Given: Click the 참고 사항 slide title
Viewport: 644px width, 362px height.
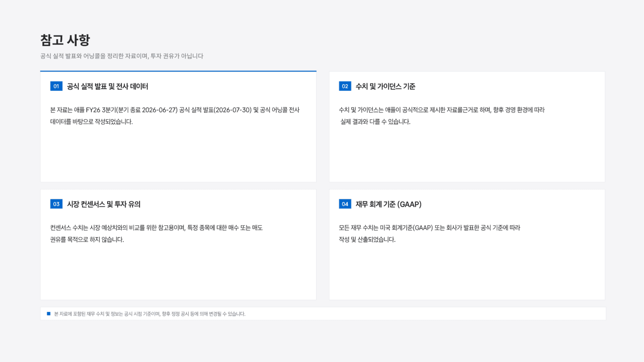Looking at the screenshot, I should click(65, 40).
